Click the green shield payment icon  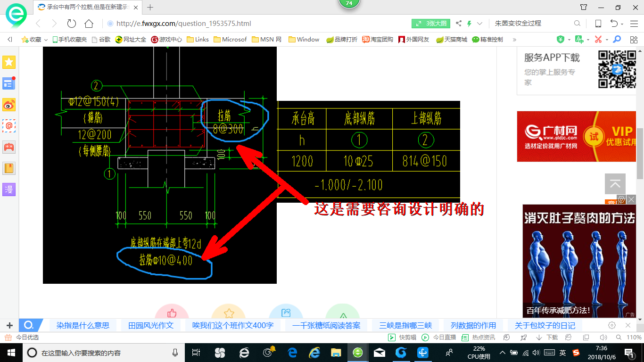tap(561, 40)
